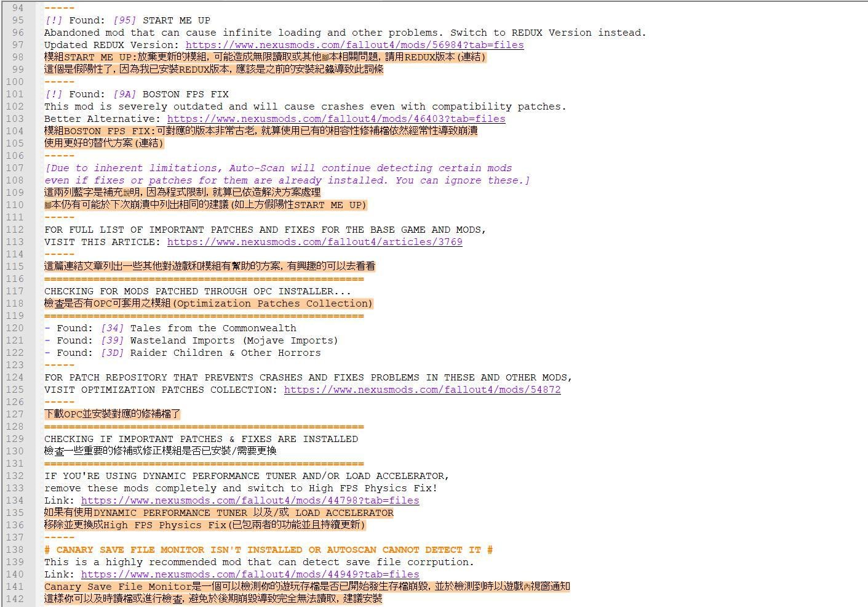Click 'FOR PATCH REPOSITORY THAT PREVENTS CRASHES' line
The width and height of the screenshot is (868, 607).
click(308, 377)
